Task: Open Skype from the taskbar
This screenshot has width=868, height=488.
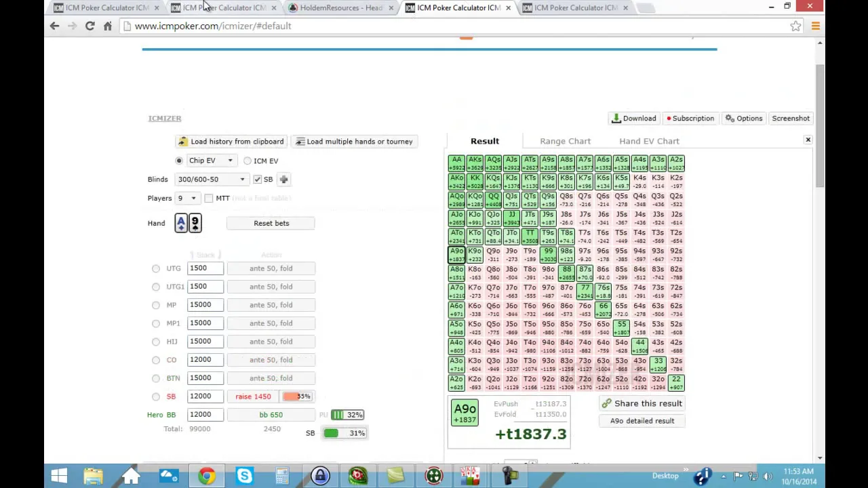Action: click(x=244, y=476)
